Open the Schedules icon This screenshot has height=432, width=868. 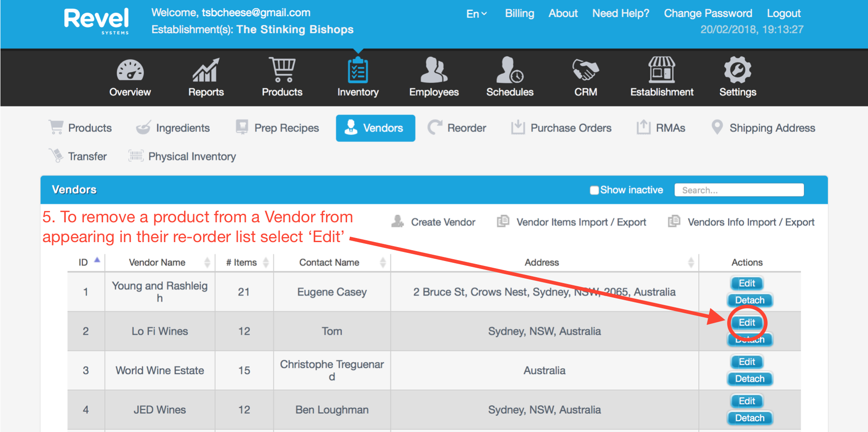(x=510, y=70)
